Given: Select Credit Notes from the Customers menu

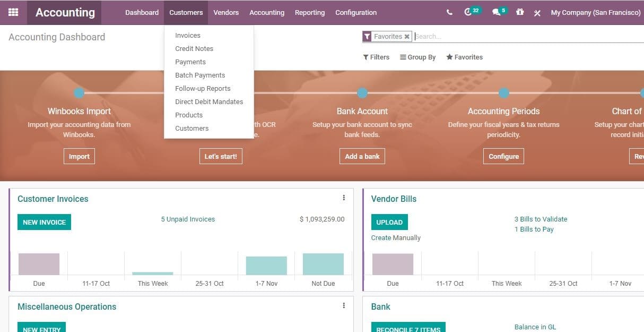Looking at the screenshot, I should [x=194, y=48].
